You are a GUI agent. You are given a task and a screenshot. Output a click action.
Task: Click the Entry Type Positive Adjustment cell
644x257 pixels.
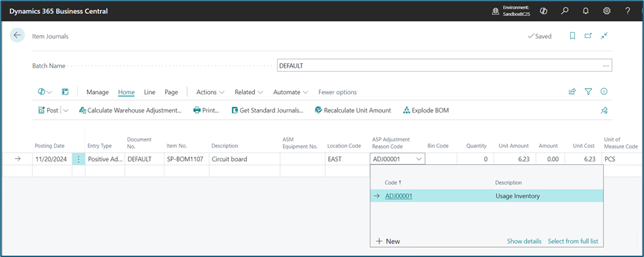coord(105,159)
